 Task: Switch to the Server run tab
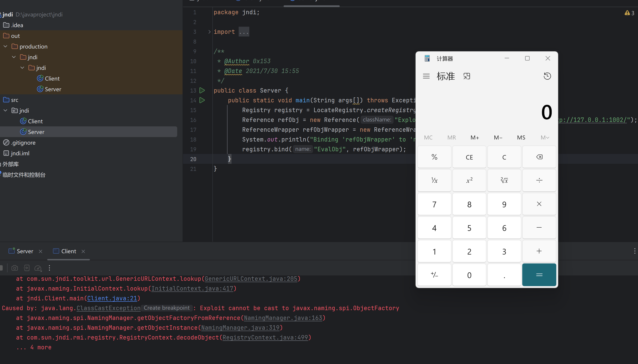pos(24,251)
